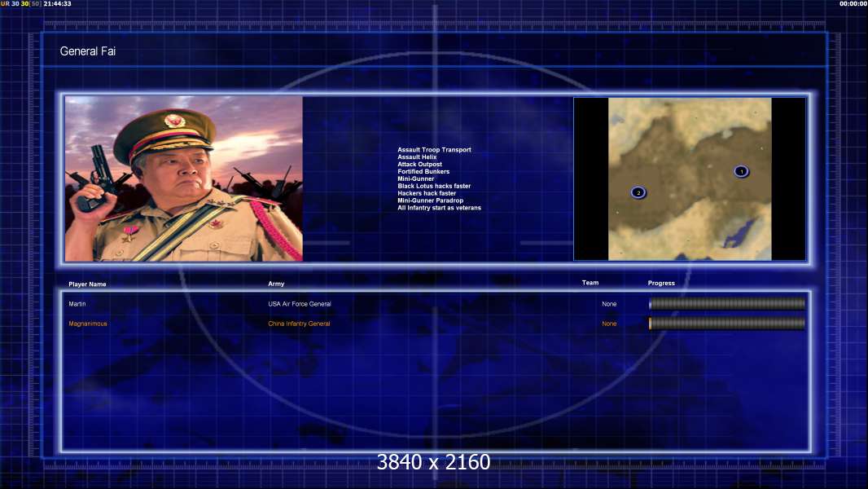Click the desert map preview
Image resolution: width=868 pixels, height=489 pixels.
tap(690, 178)
